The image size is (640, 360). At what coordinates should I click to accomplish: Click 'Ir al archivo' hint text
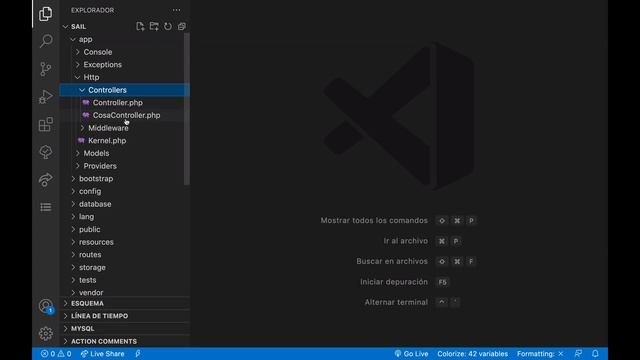(x=406, y=241)
